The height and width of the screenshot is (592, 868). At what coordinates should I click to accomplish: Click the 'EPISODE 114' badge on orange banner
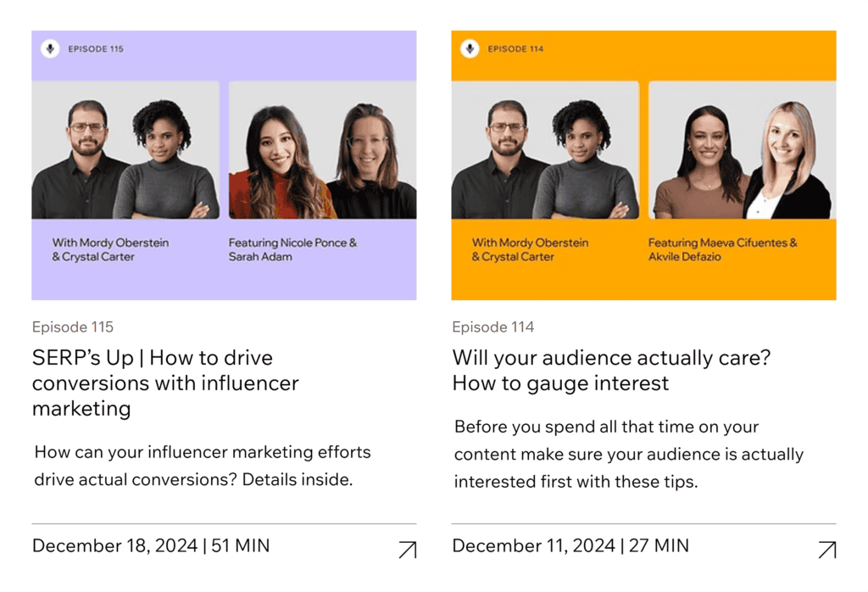click(515, 49)
